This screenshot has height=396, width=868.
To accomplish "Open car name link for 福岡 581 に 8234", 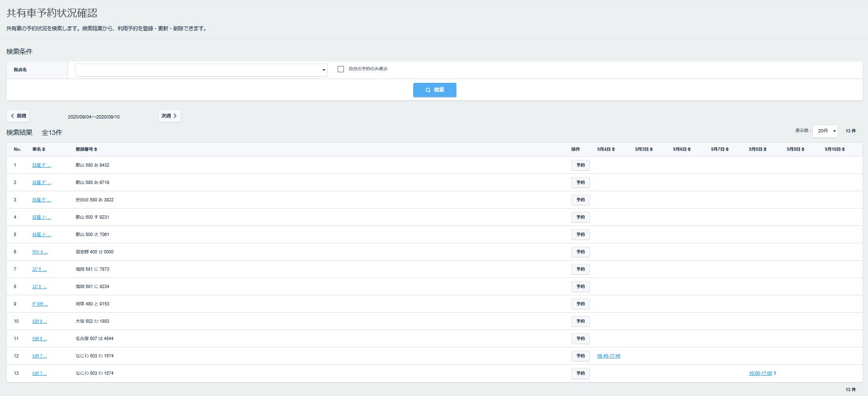I will (x=39, y=287).
